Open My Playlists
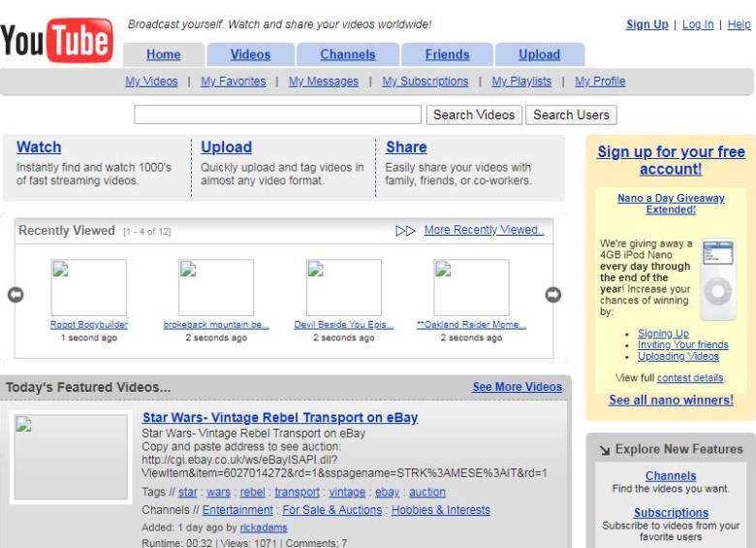Screen dimensions: 756x548 tap(521, 81)
